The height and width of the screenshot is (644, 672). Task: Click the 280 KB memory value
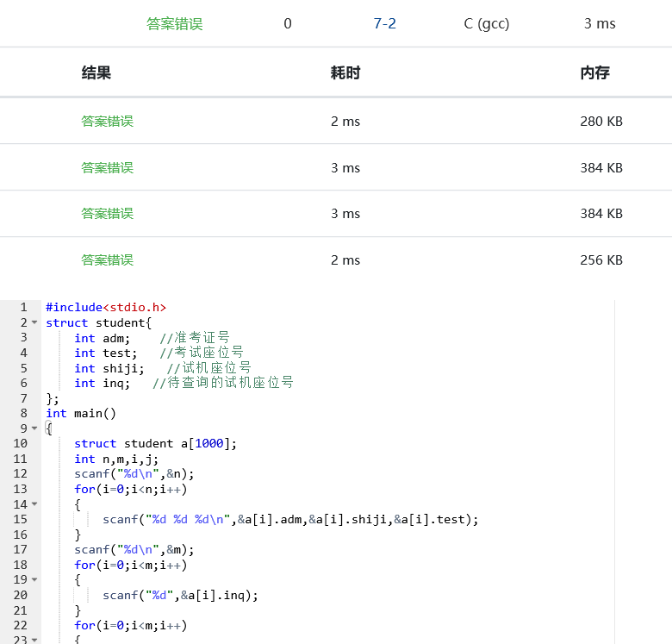(x=601, y=122)
